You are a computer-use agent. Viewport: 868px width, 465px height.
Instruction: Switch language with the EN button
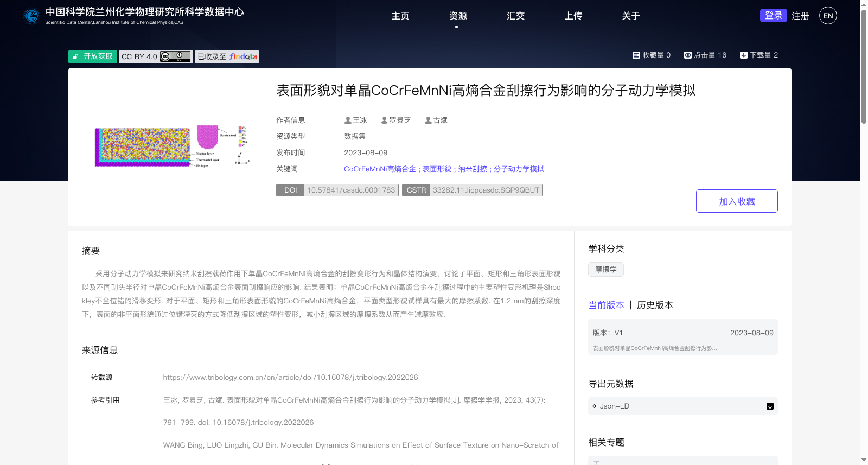pos(828,16)
